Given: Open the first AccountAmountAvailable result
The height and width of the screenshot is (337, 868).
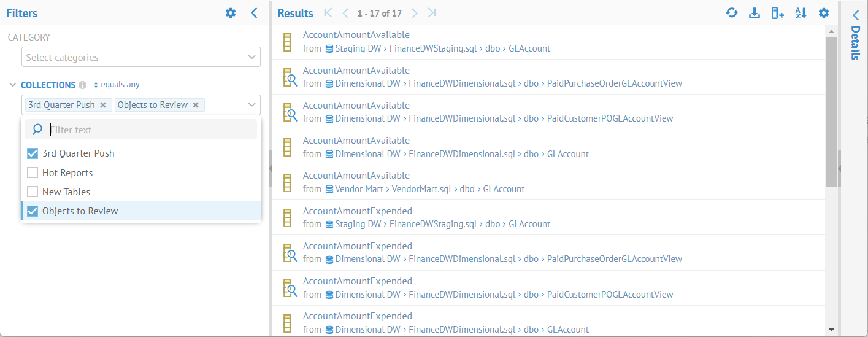Looking at the screenshot, I should pos(356,35).
